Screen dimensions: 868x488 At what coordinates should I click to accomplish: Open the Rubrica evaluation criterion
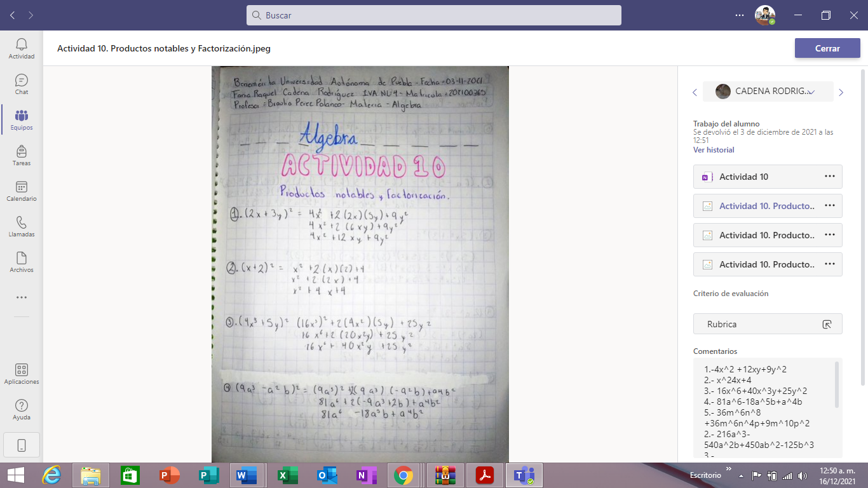[767, 324]
